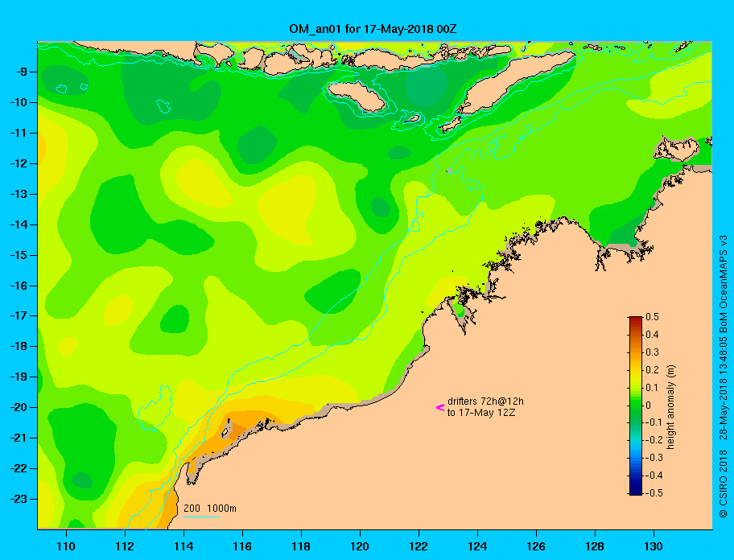Click latitude tick label '-23'

(19, 499)
